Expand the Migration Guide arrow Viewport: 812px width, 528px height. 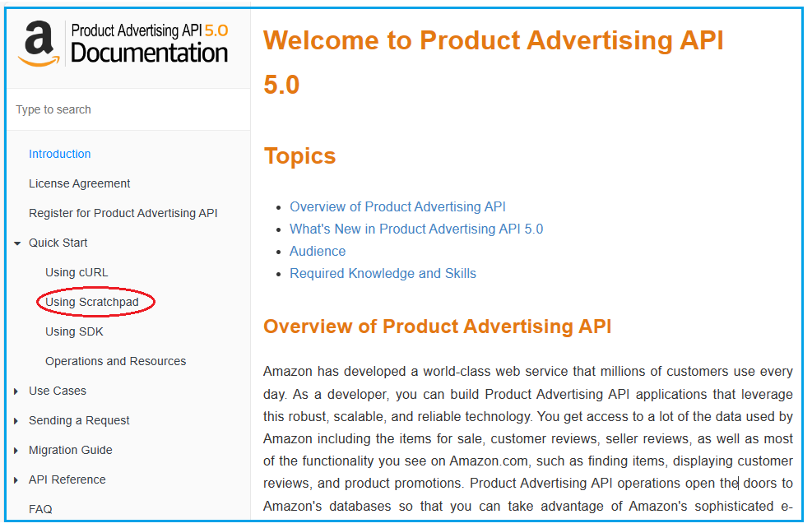16,451
